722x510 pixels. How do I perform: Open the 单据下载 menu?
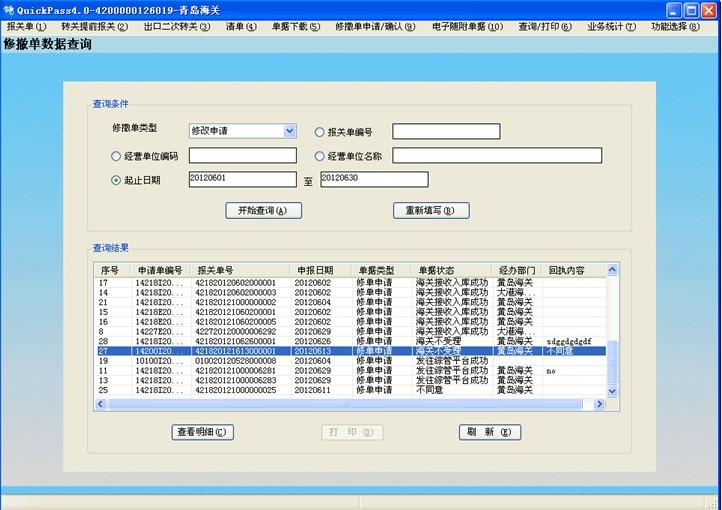pyautogui.click(x=295, y=26)
